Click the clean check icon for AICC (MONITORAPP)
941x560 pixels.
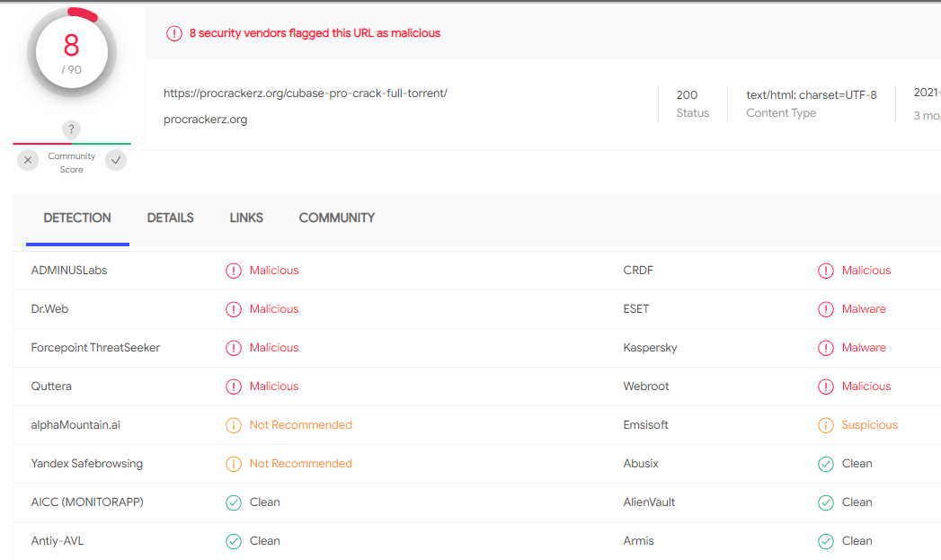tap(234, 502)
